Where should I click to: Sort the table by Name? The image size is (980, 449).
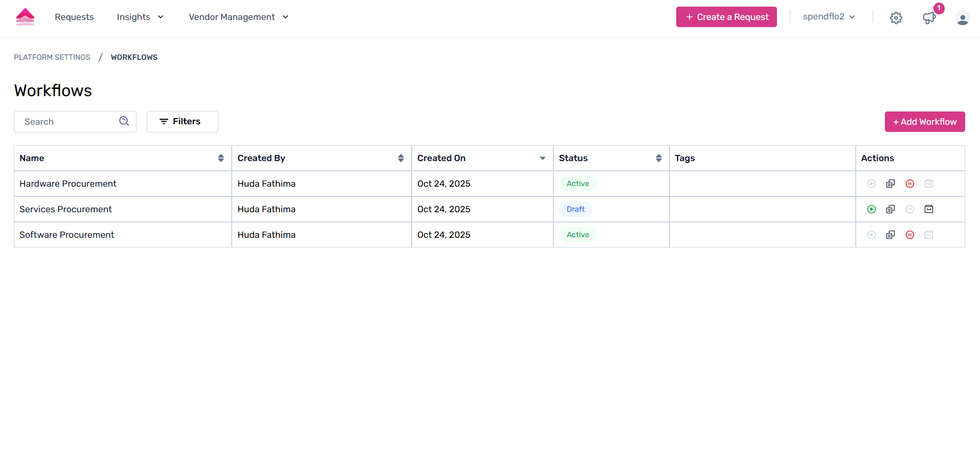tap(221, 158)
